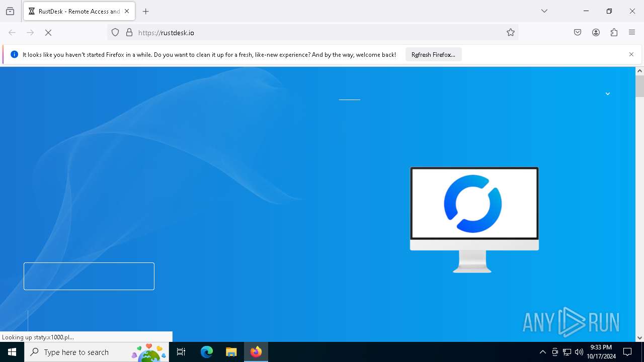Open the Action Center notifications icon
Viewport: 644px width, 362px height.
627,352
